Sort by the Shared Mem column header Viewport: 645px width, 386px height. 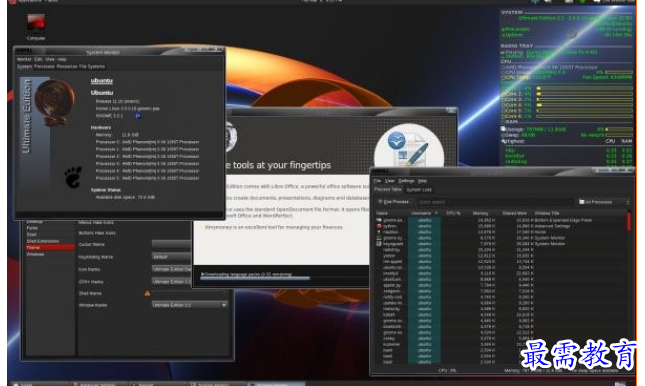point(515,213)
